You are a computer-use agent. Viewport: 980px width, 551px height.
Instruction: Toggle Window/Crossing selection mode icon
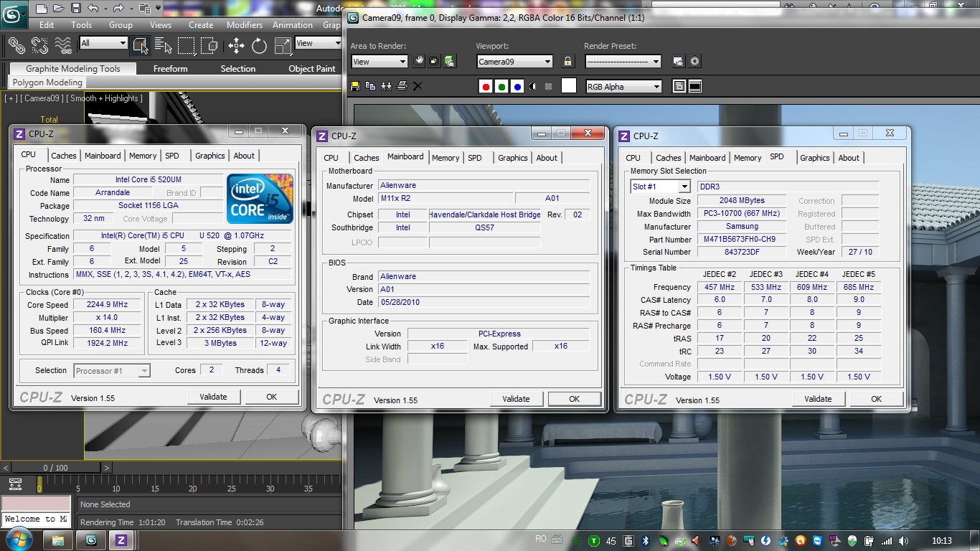209,46
